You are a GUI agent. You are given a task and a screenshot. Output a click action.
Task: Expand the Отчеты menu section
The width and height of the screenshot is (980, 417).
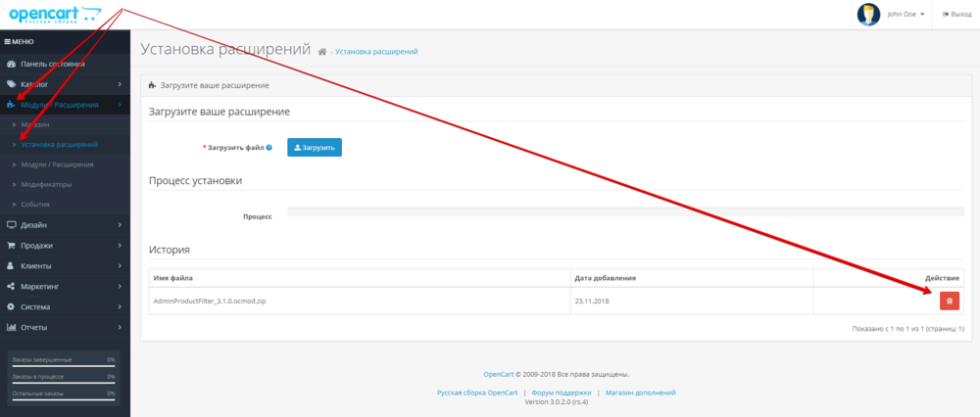click(x=65, y=327)
